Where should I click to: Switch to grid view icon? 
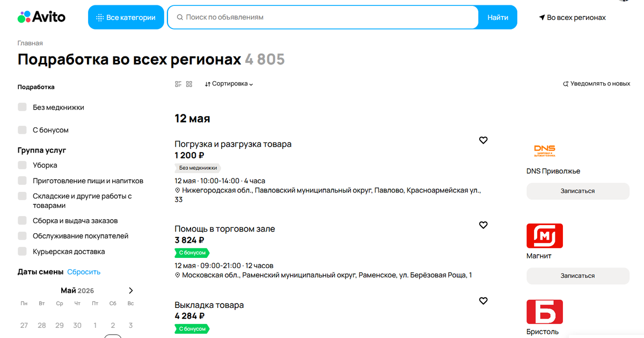click(189, 84)
